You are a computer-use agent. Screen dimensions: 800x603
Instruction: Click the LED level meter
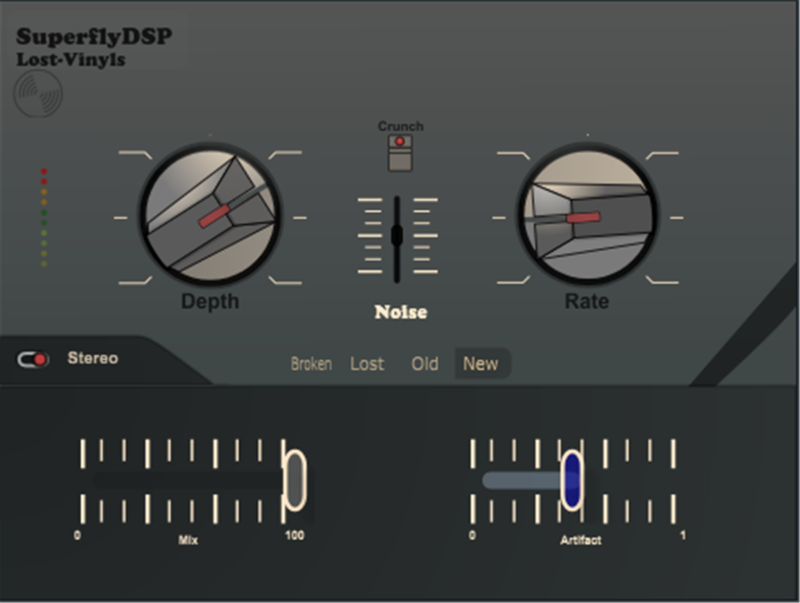[44, 217]
